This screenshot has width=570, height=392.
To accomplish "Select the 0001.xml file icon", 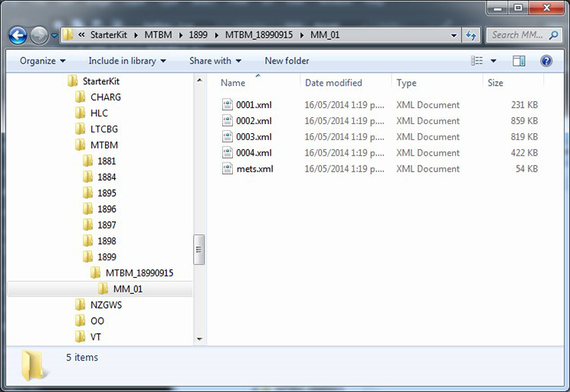I will coord(228,105).
